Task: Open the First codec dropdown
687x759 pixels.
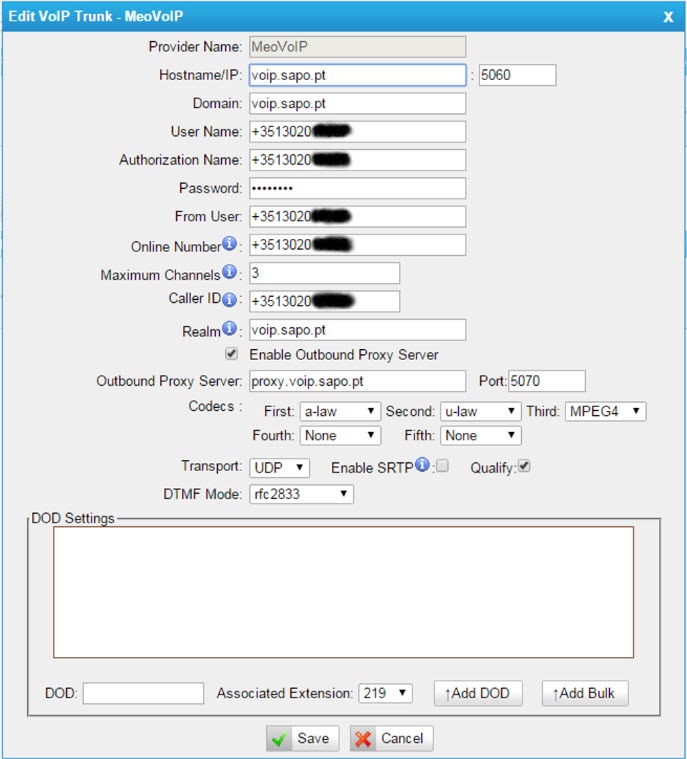Action: (x=340, y=411)
